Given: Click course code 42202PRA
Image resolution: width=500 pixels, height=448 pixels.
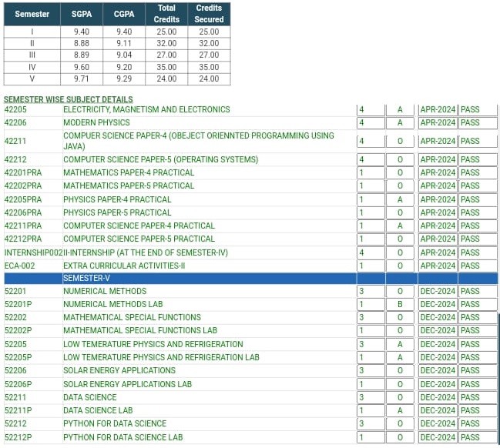Looking at the screenshot, I should point(23,186).
